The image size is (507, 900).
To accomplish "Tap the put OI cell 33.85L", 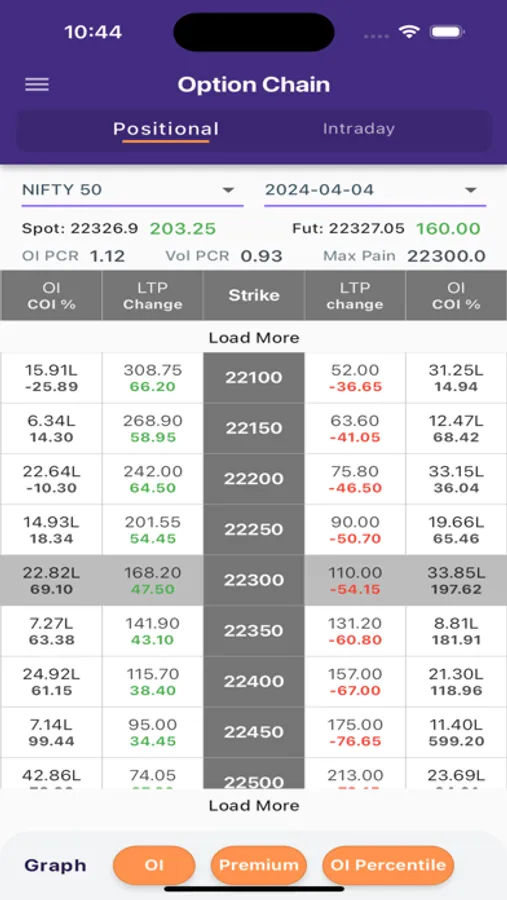I will [x=456, y=580].
